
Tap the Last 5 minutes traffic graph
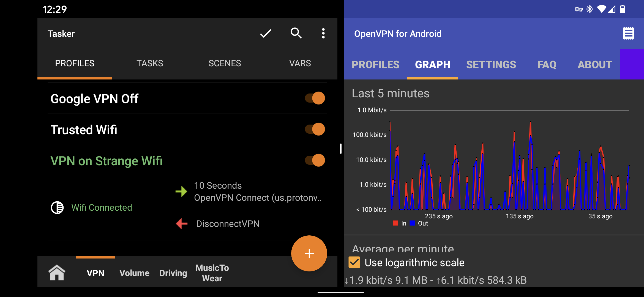click(x=509, y=160)
